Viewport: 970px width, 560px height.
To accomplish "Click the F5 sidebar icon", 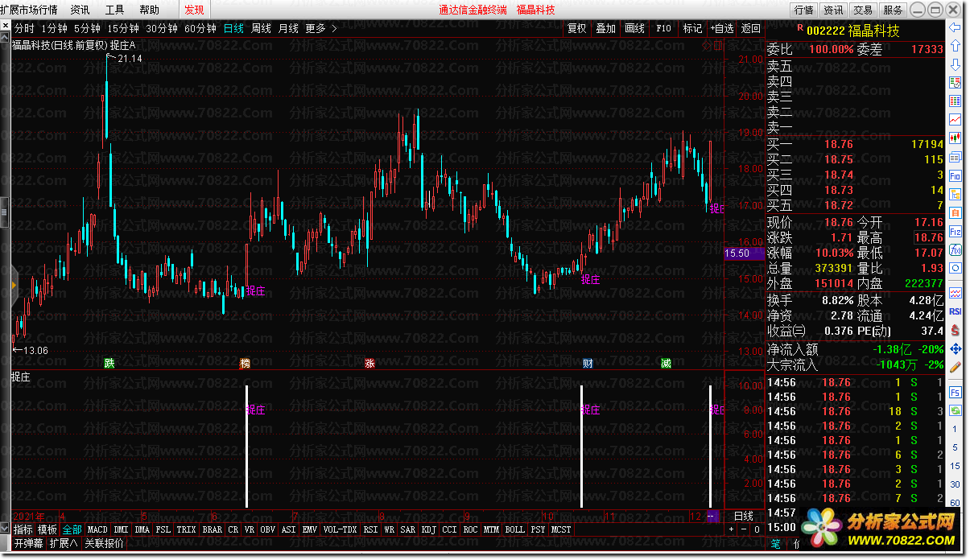I will 956,393.
